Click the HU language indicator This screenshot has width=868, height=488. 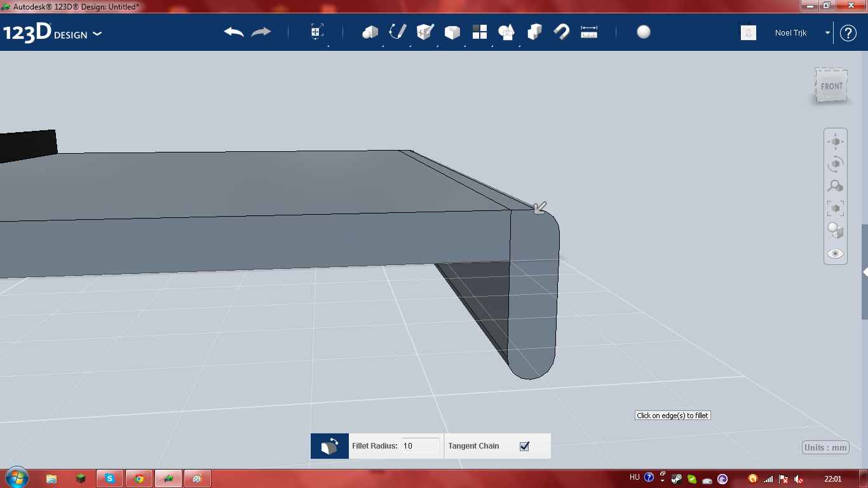tap(634, 478)
